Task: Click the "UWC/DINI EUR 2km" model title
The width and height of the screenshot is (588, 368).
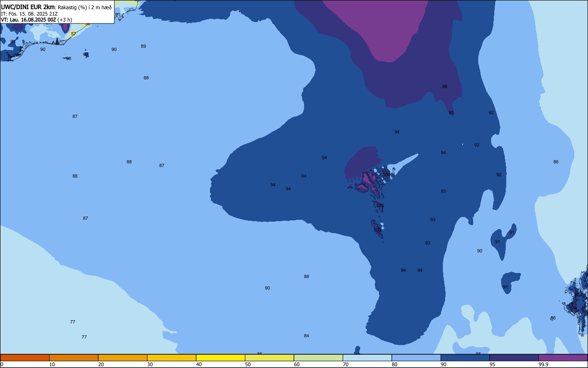Action: coord(28,7)
